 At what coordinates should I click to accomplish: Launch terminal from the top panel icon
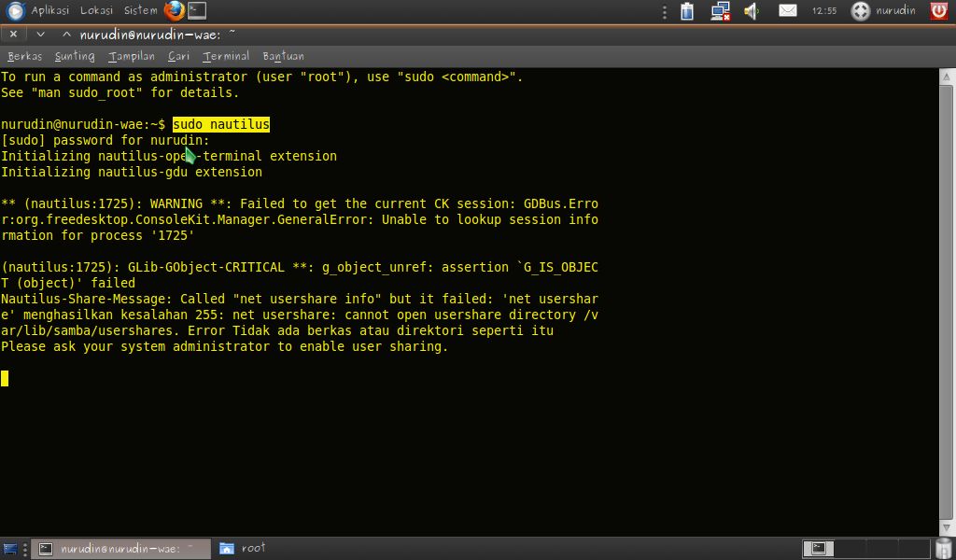click(197, 10)
